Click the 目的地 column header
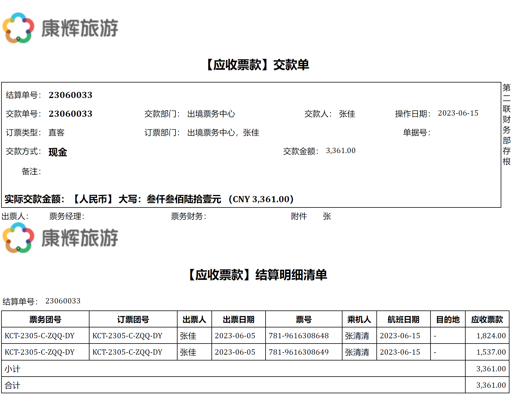This screenshot has width=532, height=400. (x=448, y=319)
